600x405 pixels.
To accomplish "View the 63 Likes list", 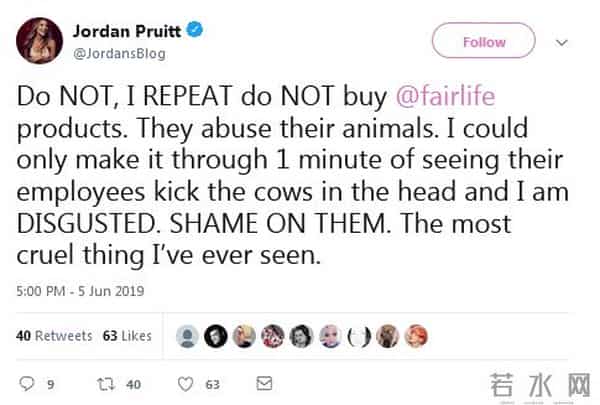I will pyautogui.click(x=127, y=336).
